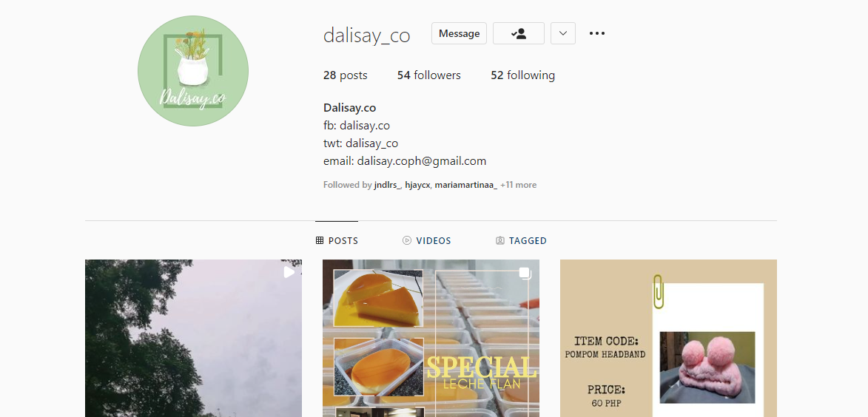Click the Tagged portrait icon
Screen dimensions: 868x417
[x=500, y=240]
